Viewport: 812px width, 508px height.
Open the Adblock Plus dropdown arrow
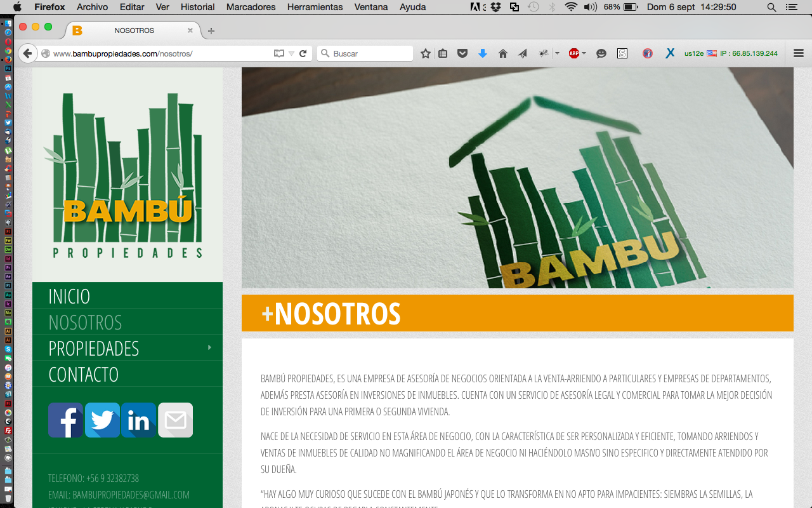click(x=584, y=53)
